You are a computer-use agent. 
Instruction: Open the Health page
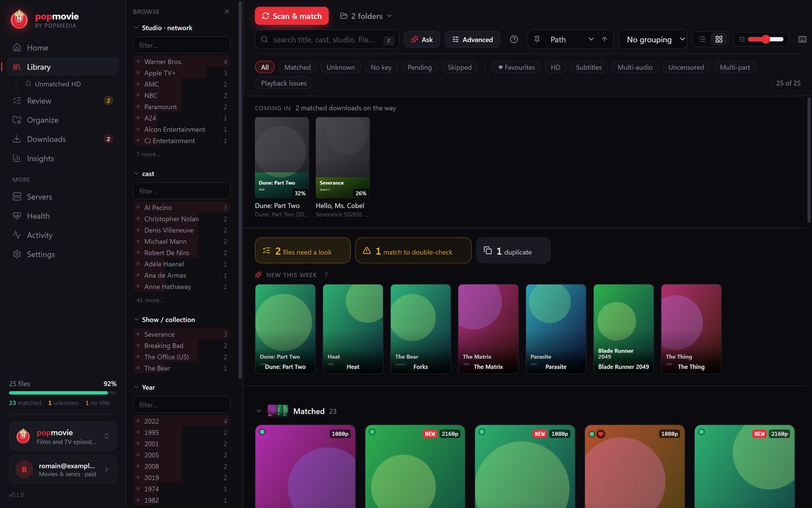pyautogui.click(x=63, y=216)
